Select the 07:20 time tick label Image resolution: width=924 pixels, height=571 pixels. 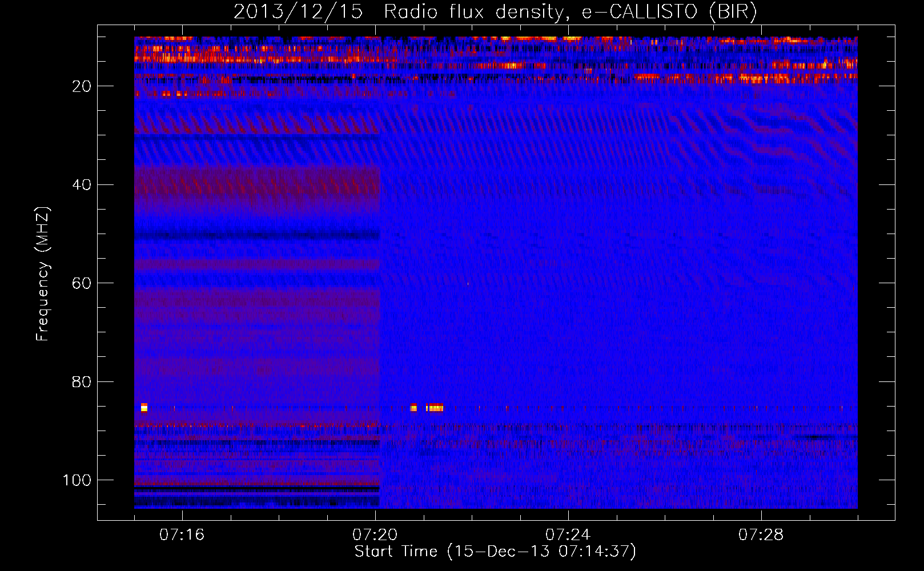(x=375, y=535)
